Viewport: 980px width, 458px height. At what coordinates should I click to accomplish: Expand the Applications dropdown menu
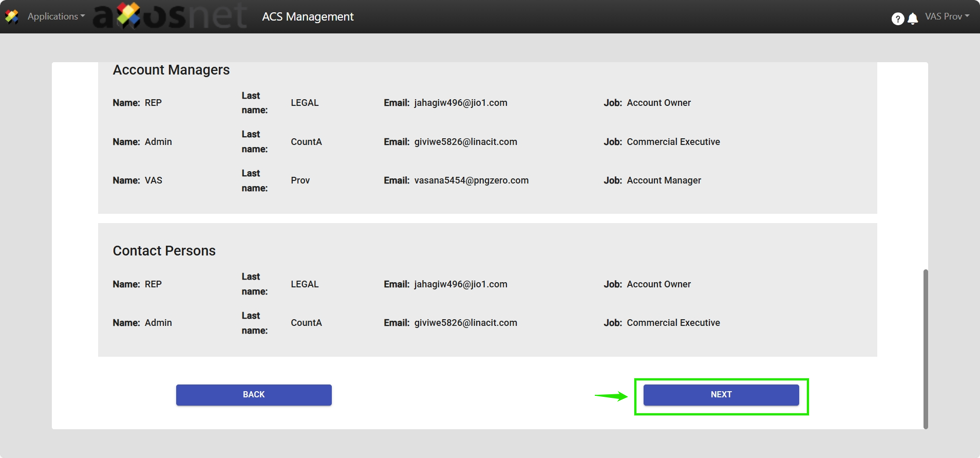tap(56, 16)
